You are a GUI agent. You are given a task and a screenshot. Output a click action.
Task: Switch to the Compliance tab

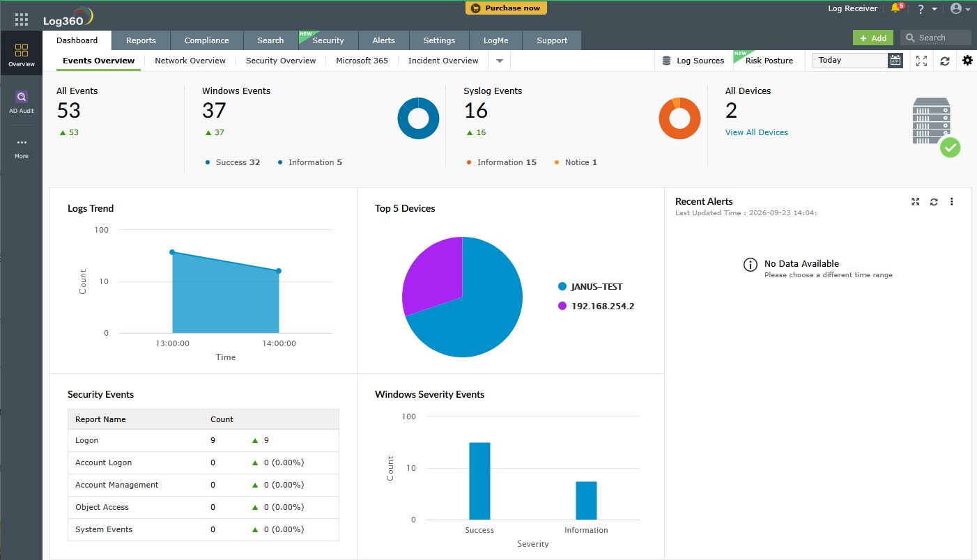click(206, 40)
